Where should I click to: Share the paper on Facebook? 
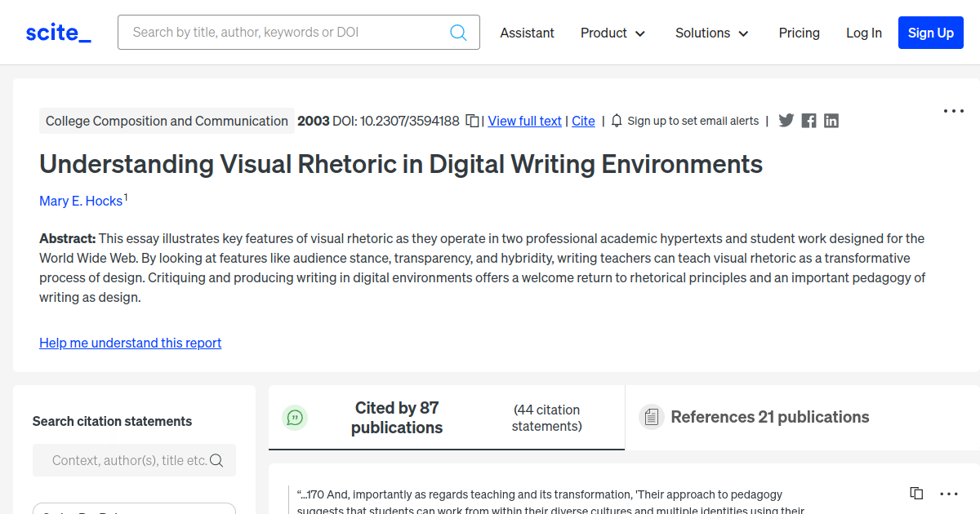808,121
